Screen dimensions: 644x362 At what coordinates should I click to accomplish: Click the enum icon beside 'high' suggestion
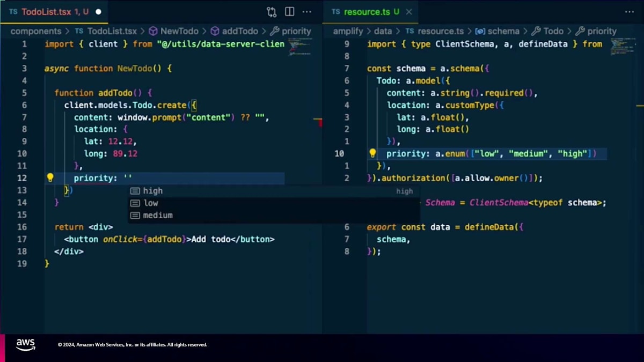tap(135, 191)
